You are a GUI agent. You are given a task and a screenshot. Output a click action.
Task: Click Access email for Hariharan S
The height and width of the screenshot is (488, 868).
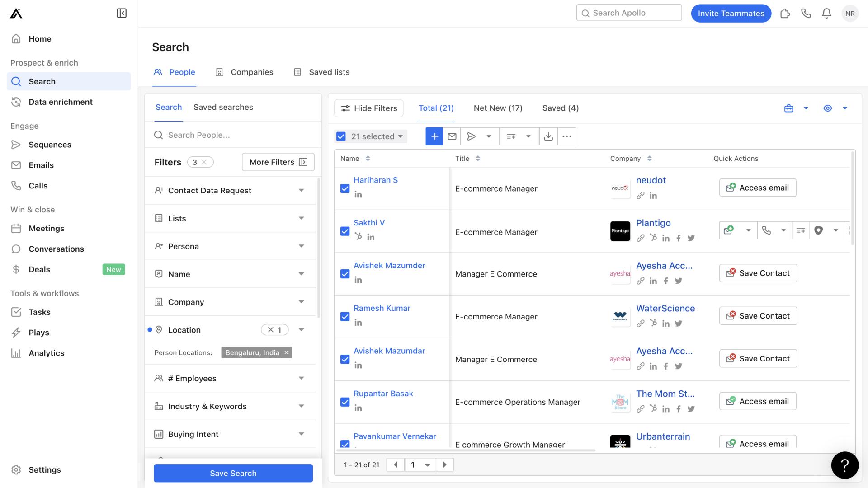(x=758, y=188)
